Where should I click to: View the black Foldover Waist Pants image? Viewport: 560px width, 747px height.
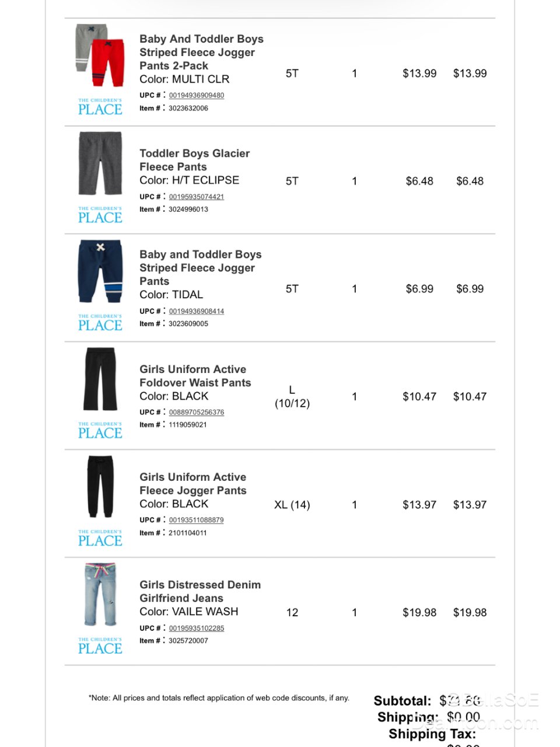(100, 379)
